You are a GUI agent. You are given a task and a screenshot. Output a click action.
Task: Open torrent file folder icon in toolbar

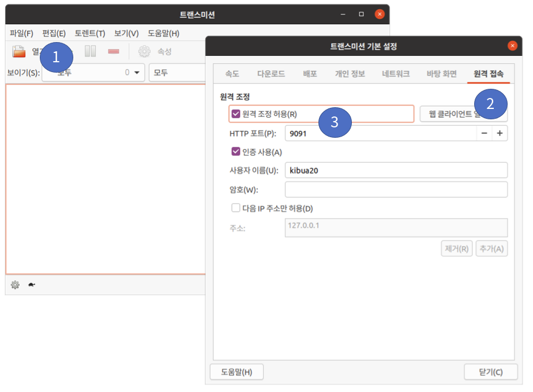(x=18, y=51)
